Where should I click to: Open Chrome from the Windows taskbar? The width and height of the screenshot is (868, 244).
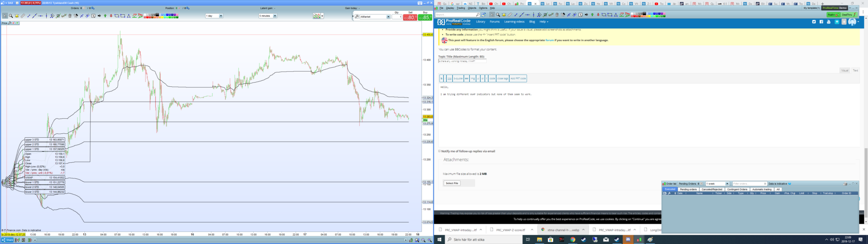click(x=573, y=240)
